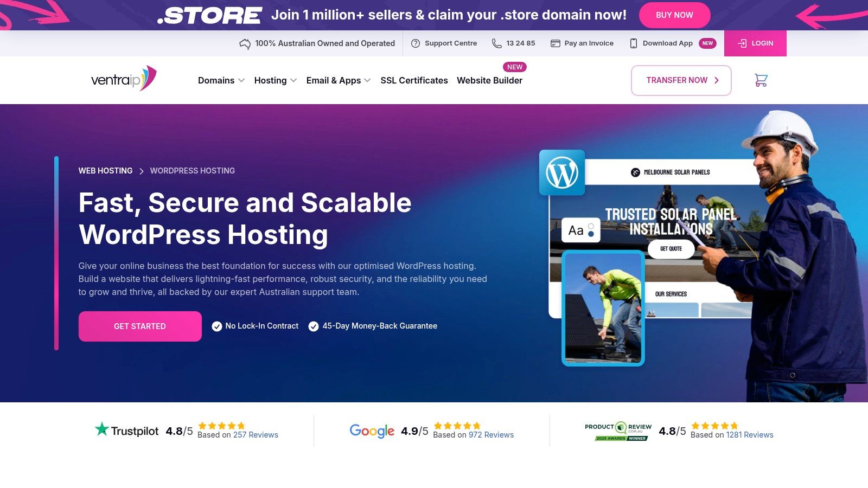Click the Aa toggle in the hero mockup
Screen dimensions: 868x488
pyautogui.click(x=582, y=230)
